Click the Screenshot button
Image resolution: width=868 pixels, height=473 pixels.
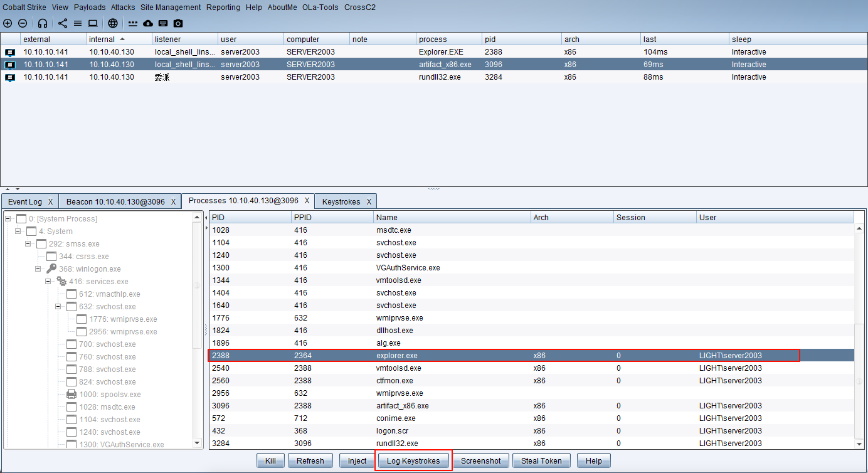481,460
